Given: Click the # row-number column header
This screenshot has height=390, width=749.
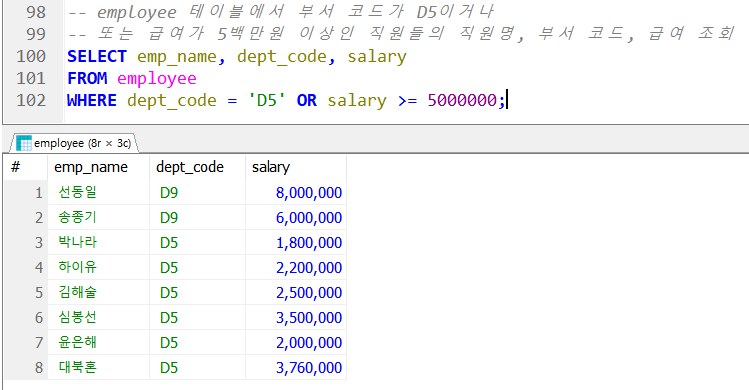Looking at the screenshot, I should point(26,167).
